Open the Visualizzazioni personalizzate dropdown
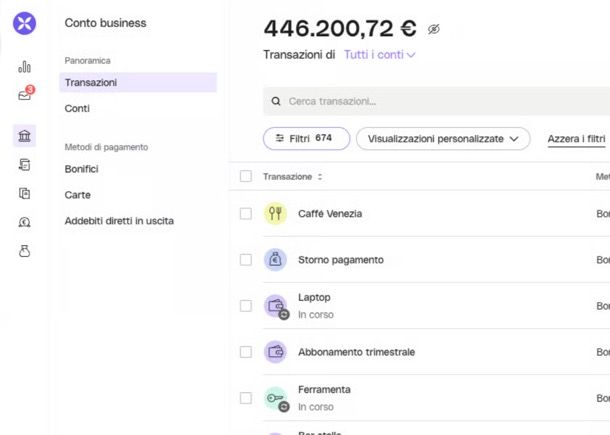The image size is (610, 435). pos(443,139)
